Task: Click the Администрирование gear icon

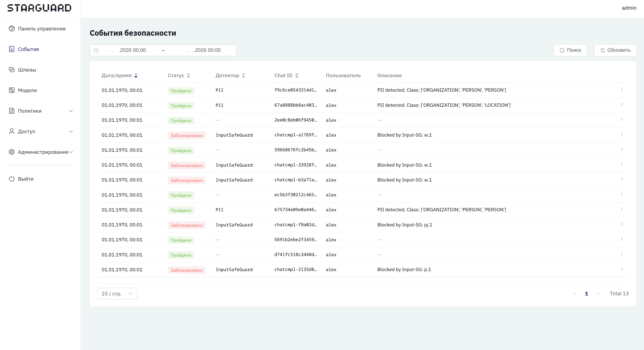Action: (x=12, y=152)
